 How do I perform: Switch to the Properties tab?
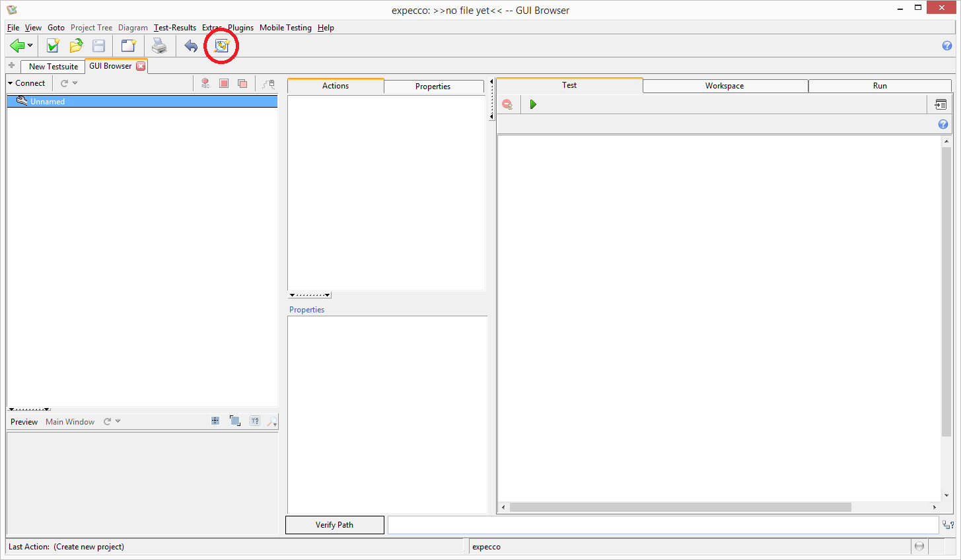click(433, 87)
